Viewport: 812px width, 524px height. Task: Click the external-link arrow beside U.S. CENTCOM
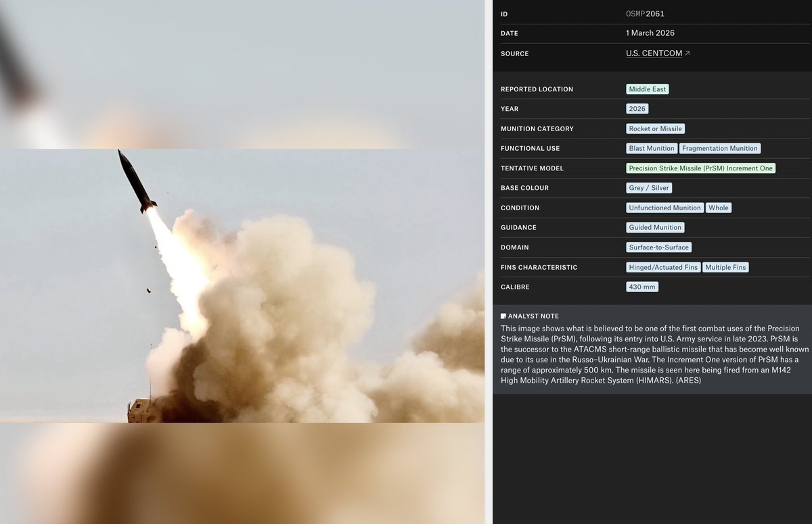[x=687, y=53]
